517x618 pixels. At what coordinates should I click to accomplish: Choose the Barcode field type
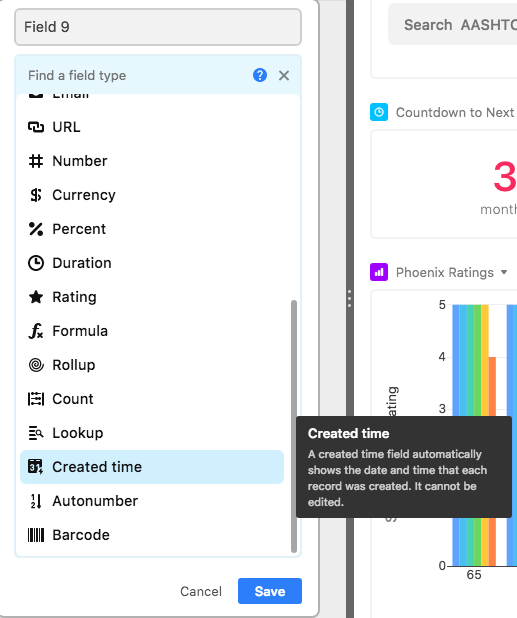(152, 535)
